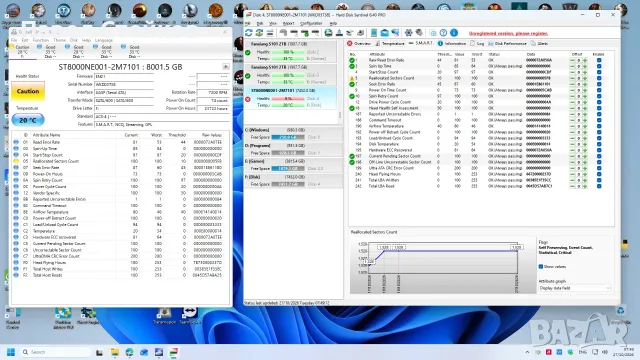Click the Unregistered version, please register link
Screen dimensions: 640x360
pos(508,33)
